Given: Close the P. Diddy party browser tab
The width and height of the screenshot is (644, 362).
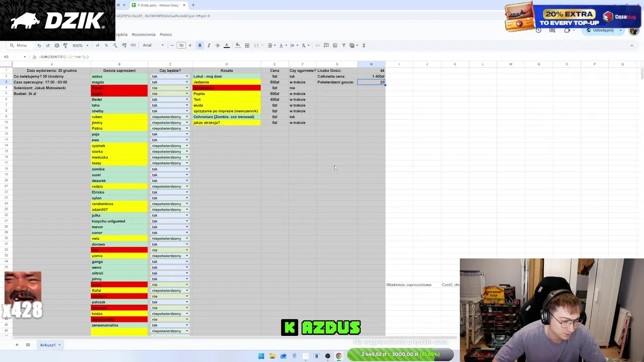Looking at the screenshot, I should click(184, 5).
